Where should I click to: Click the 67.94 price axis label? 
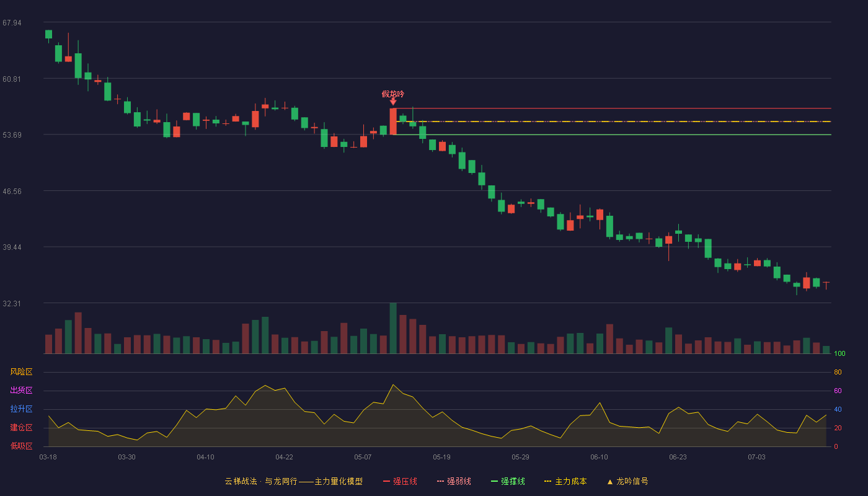pyautogui.click(x=12, y=23)
